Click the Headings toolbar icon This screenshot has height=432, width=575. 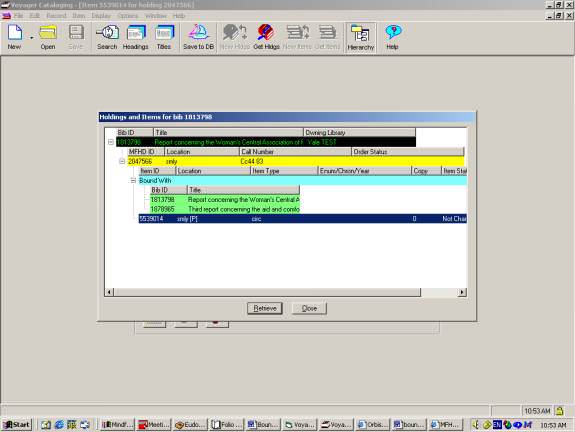coord(136,32)
